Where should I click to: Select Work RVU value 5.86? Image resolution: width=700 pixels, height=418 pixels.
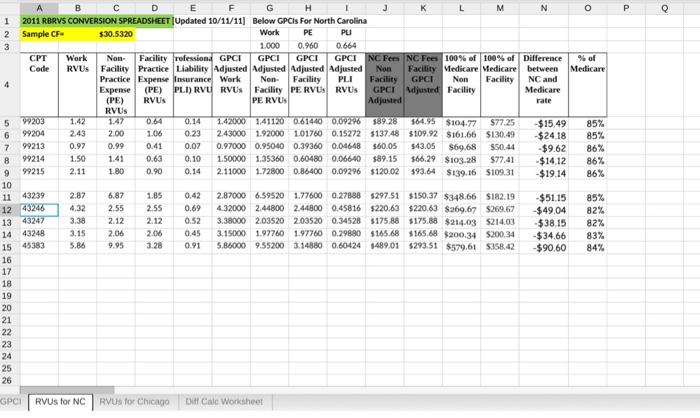78,247
